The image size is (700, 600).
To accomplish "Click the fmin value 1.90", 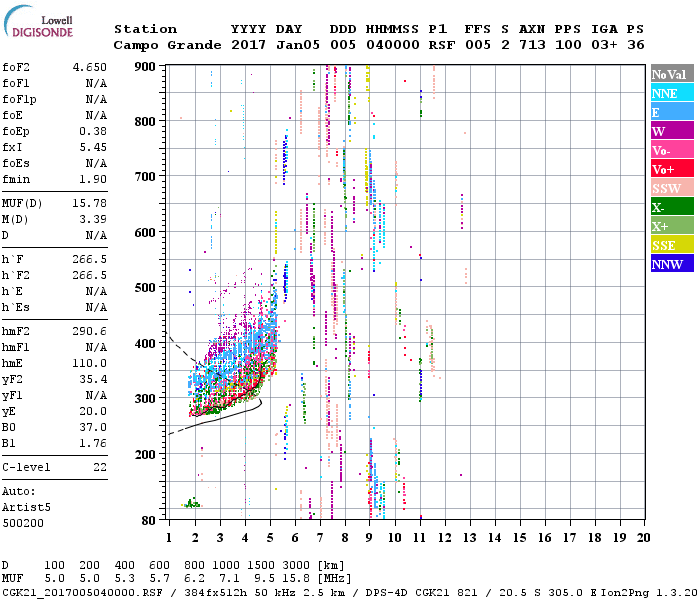I will [x=93, y=179].
